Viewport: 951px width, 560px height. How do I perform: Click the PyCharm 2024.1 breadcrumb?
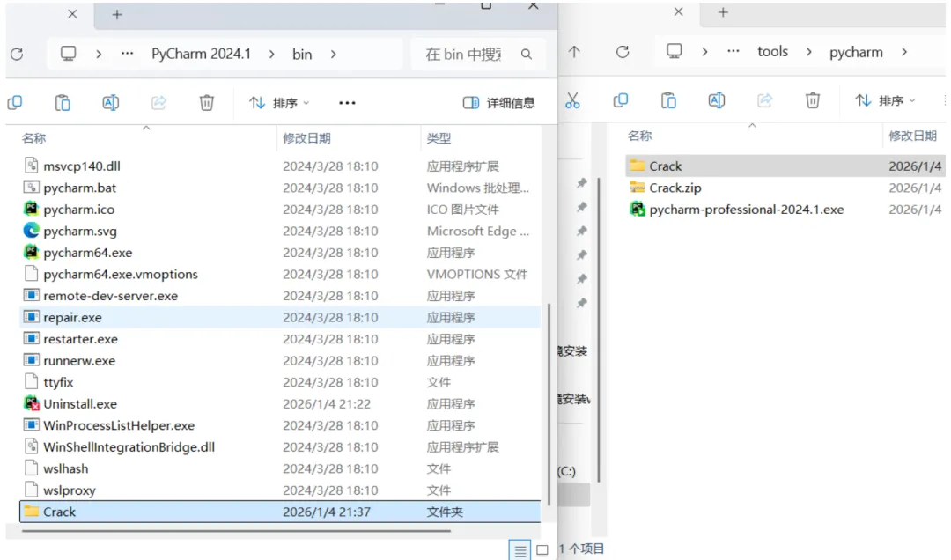(x=201, y=54)
